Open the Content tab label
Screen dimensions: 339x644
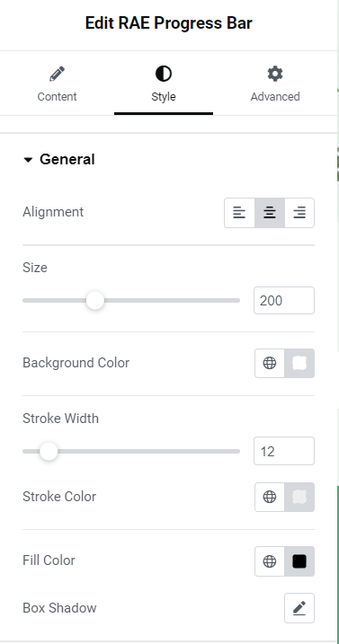pos(57,96)
